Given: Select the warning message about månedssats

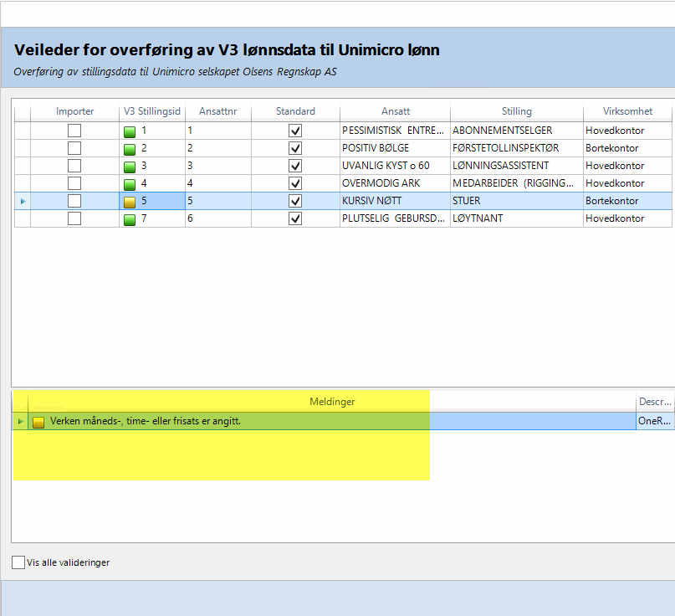Looking at the screenshot, I should 146,421.
